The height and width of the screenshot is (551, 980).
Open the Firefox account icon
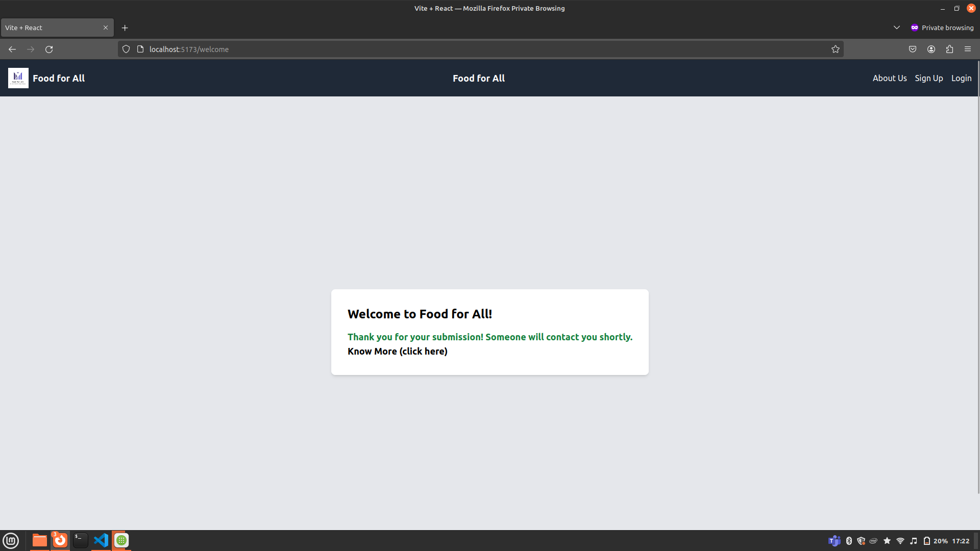tap(931, 49)
